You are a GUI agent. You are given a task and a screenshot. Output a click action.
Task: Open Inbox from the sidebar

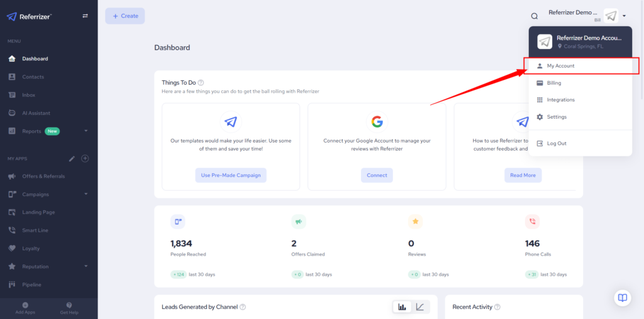tap(28, 95)
